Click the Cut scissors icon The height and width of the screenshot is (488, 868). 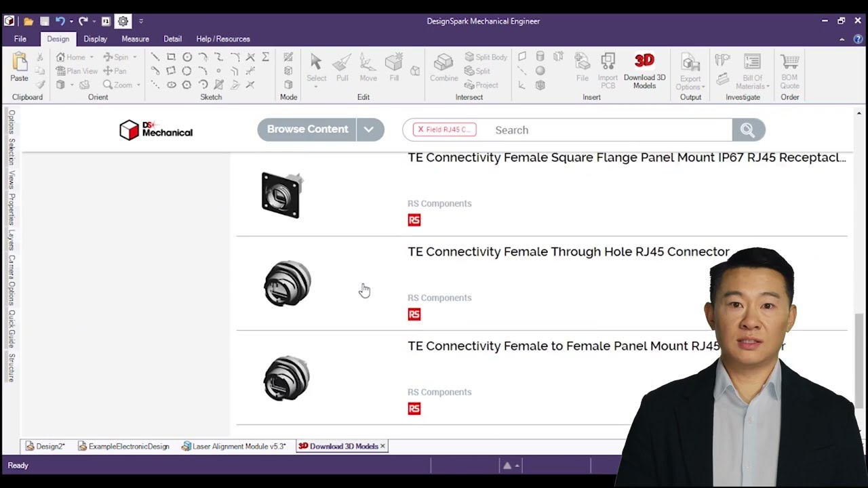(x=40, y=57)
